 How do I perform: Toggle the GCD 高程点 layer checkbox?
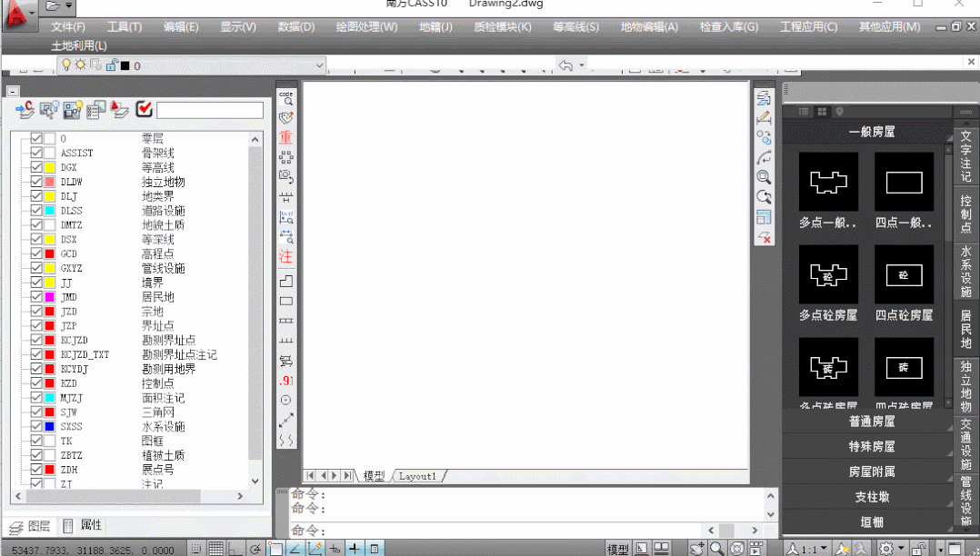(x=36, y=253)
